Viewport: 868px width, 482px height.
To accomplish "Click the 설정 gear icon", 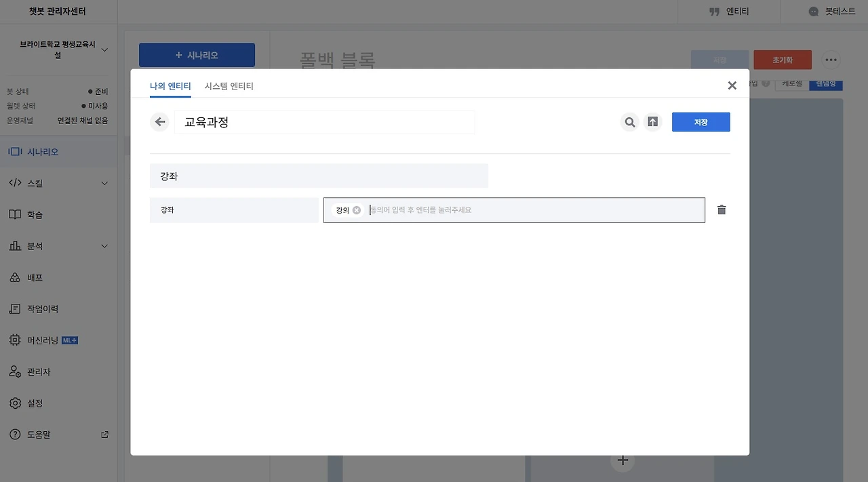I will click(15, 403).
